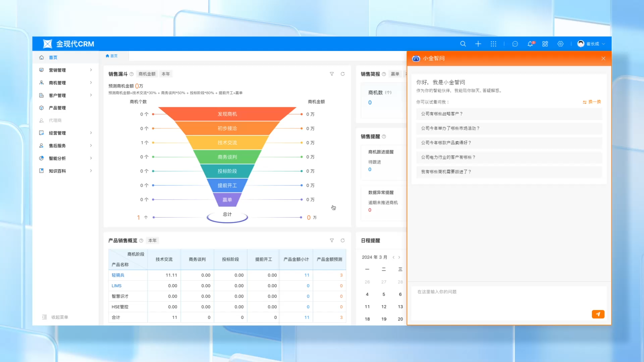
Task: Select the 赢单 tag in 销售简报
Action: tap(395, 74)
